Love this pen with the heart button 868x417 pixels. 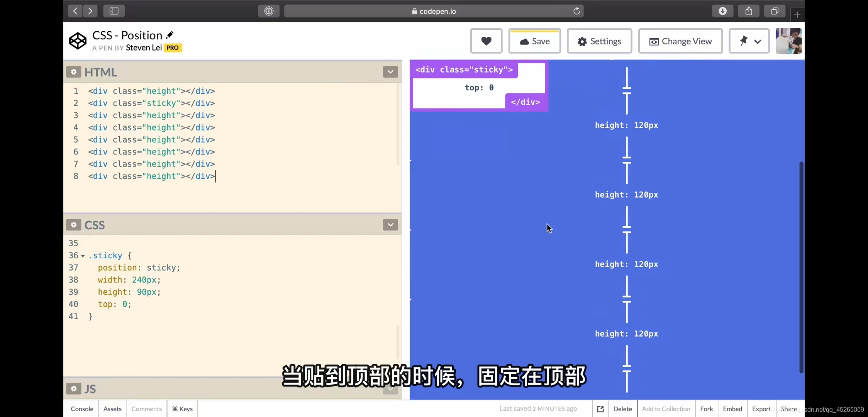(486, 41)
